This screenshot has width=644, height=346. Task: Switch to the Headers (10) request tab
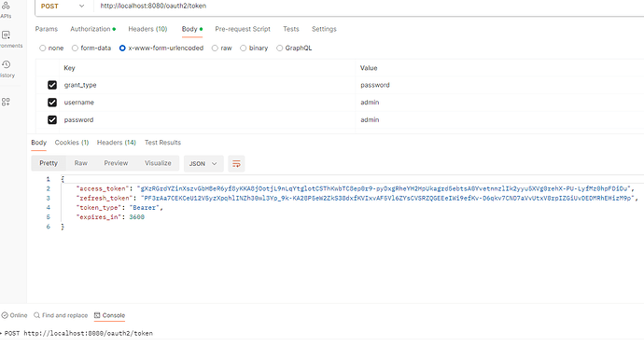click(147, 29)
